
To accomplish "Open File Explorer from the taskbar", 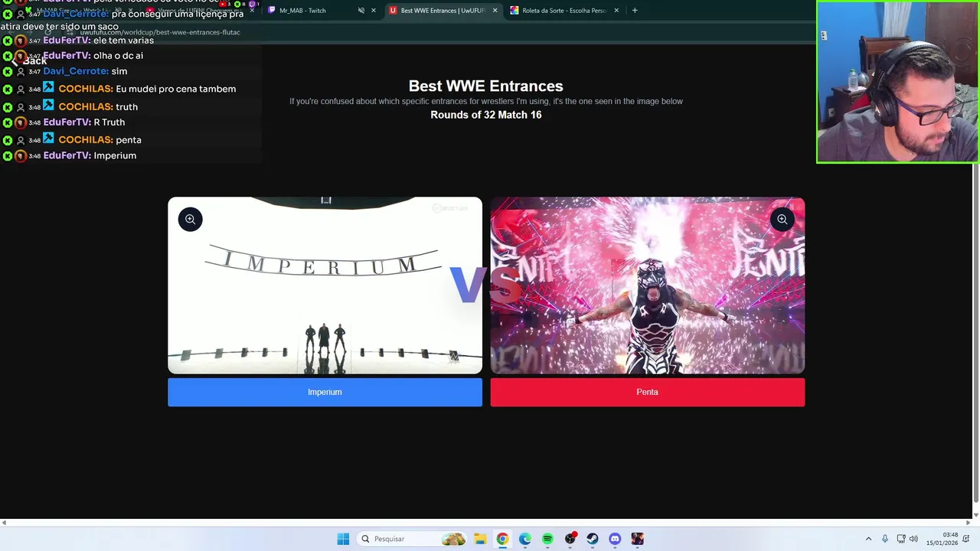I will (x=479, y=539).
